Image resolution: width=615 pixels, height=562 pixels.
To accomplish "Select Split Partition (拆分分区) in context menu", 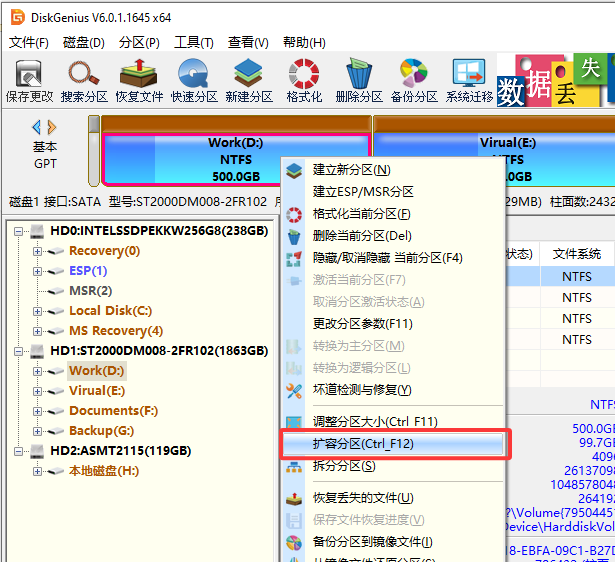I will 344,466.
